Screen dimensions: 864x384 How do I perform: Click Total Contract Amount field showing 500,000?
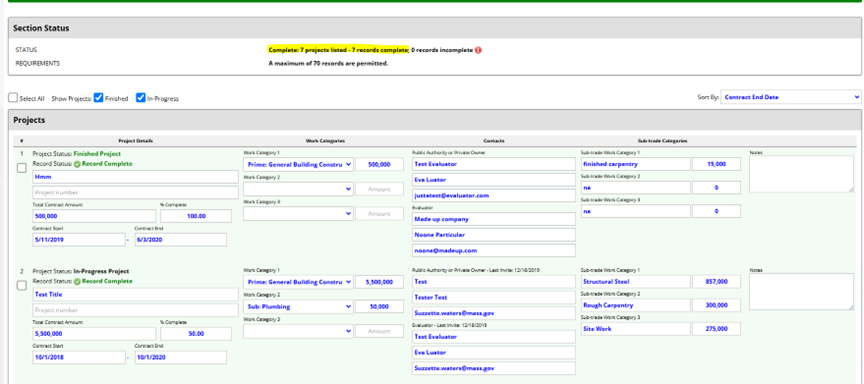(94, 216)
